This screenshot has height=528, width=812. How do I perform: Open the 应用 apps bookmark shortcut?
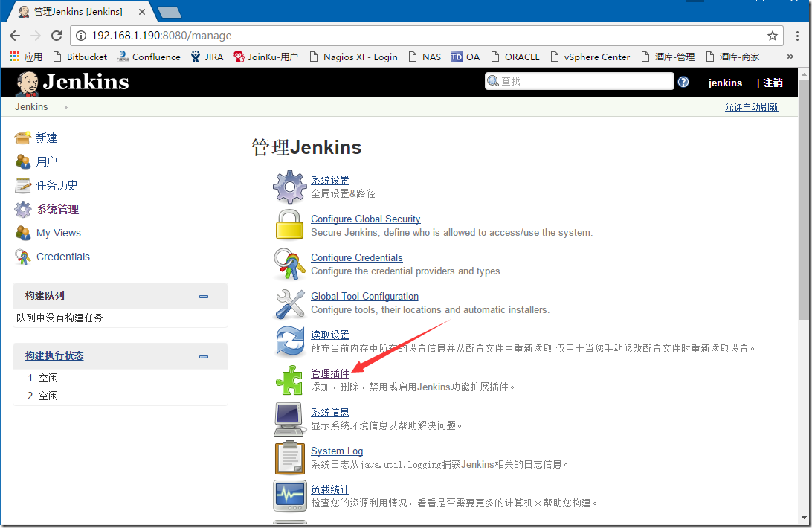tap(26, 57)
